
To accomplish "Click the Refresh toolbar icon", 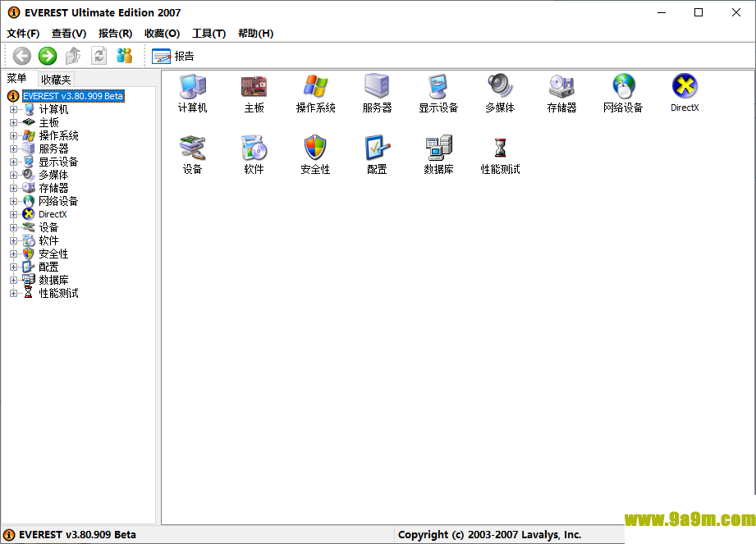I will [x=99, y=56].
